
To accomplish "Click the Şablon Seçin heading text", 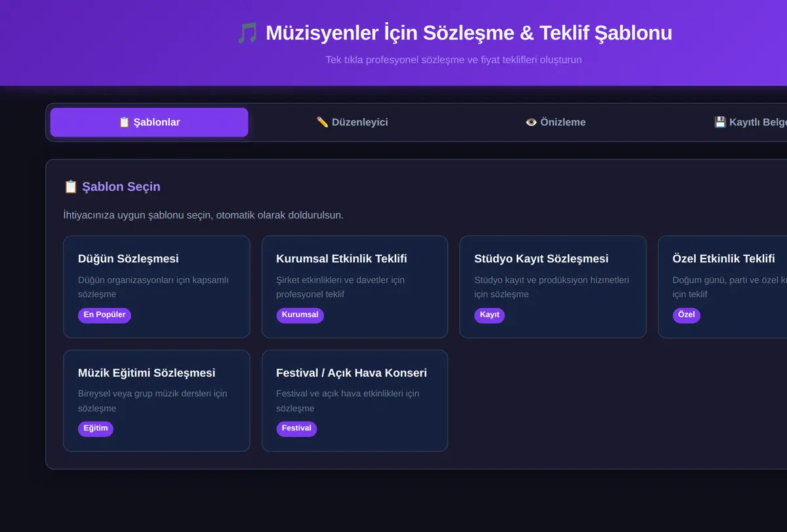I will (x=121, y=187).
